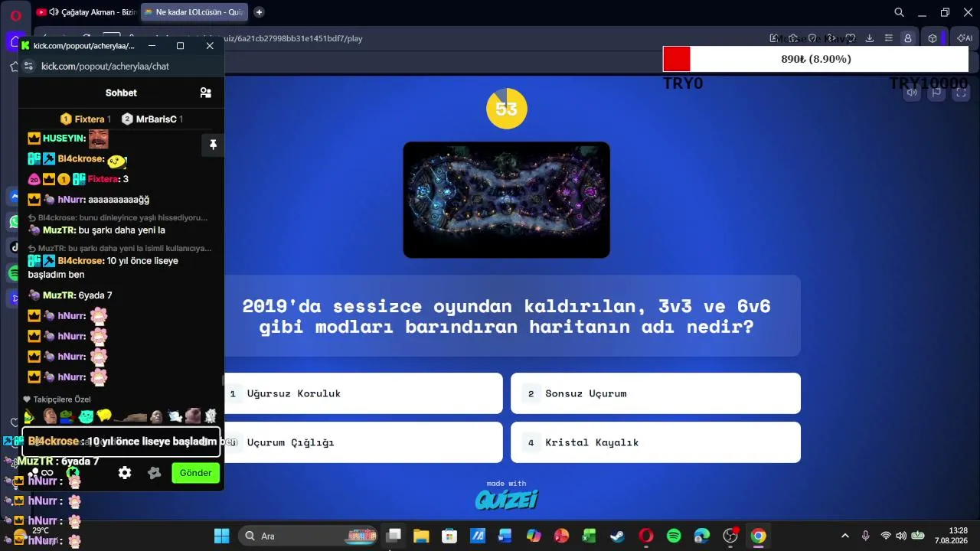This screenshot has width=980, height=551.
Task: Click top gifter Fixtera in leaderboard
Action: point(85,119)
